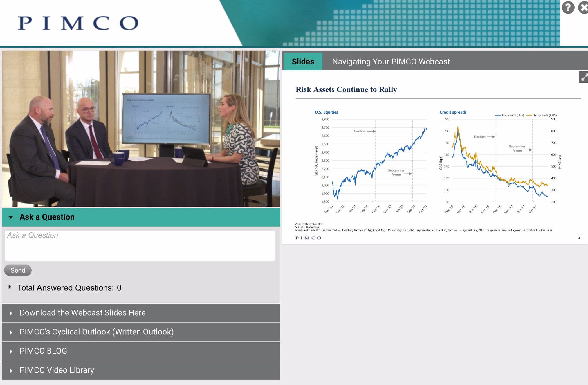Close the webcast with the X icon

(x=583, y=8)
